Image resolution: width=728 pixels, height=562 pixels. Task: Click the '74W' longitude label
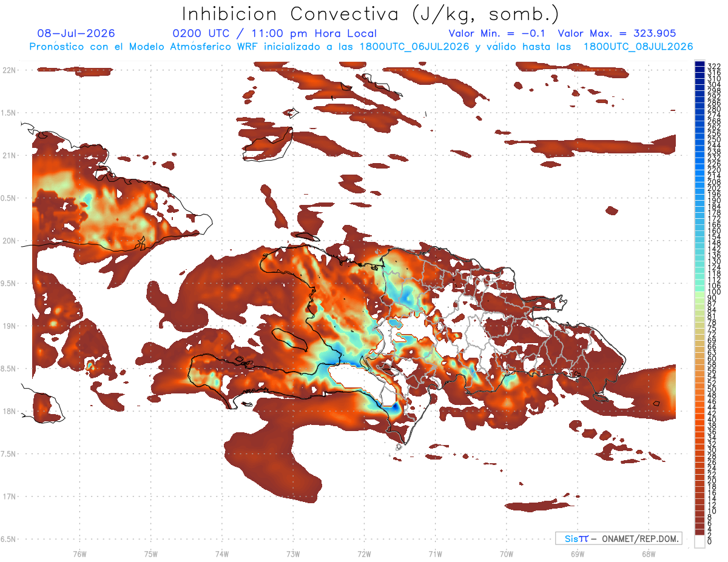[221, 554]
